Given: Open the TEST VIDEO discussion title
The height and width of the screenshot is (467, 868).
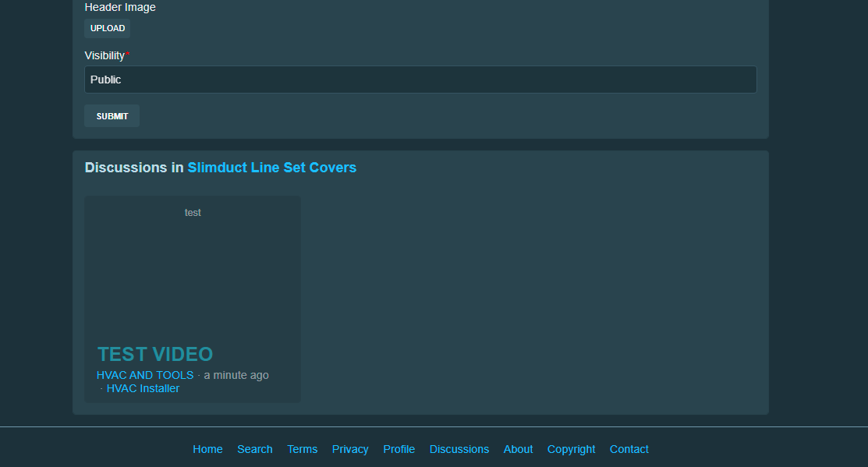Looking at the screenshot, I should (x=155, y=354).
